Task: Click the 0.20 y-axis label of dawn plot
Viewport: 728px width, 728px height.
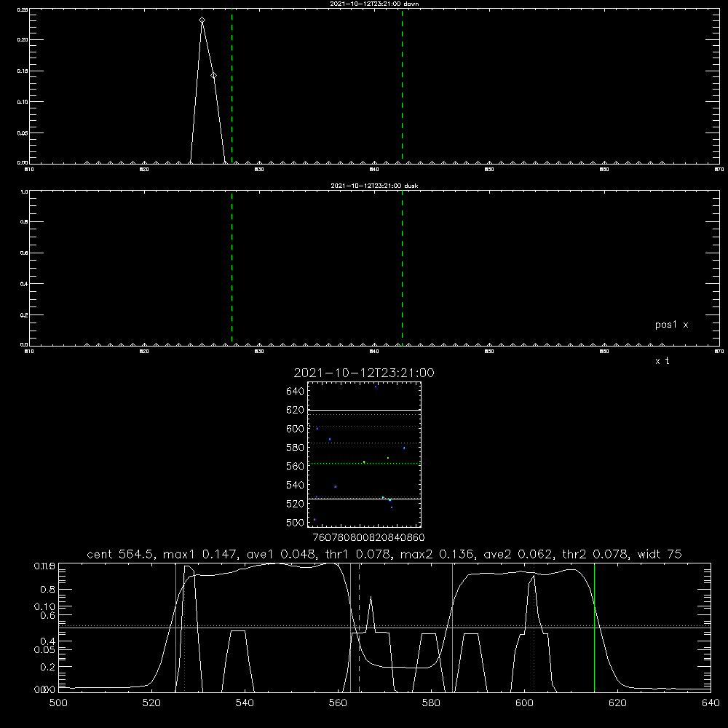Action: [x=23, y=40]
